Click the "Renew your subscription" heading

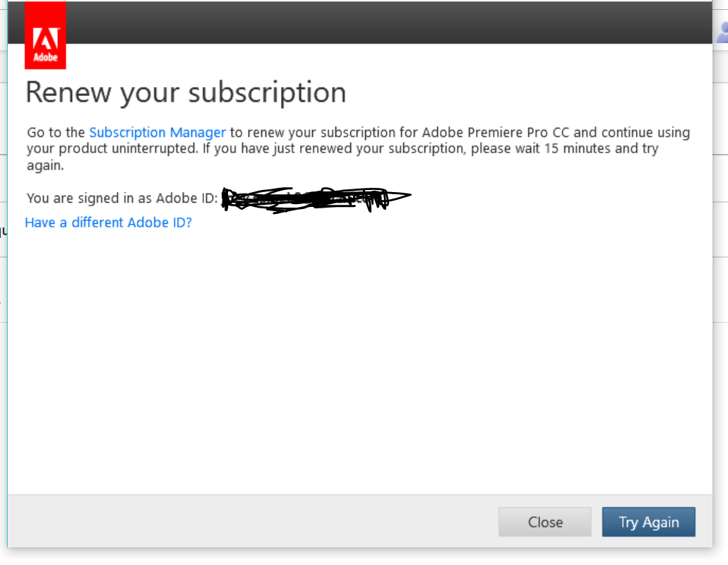coord(186,93)
